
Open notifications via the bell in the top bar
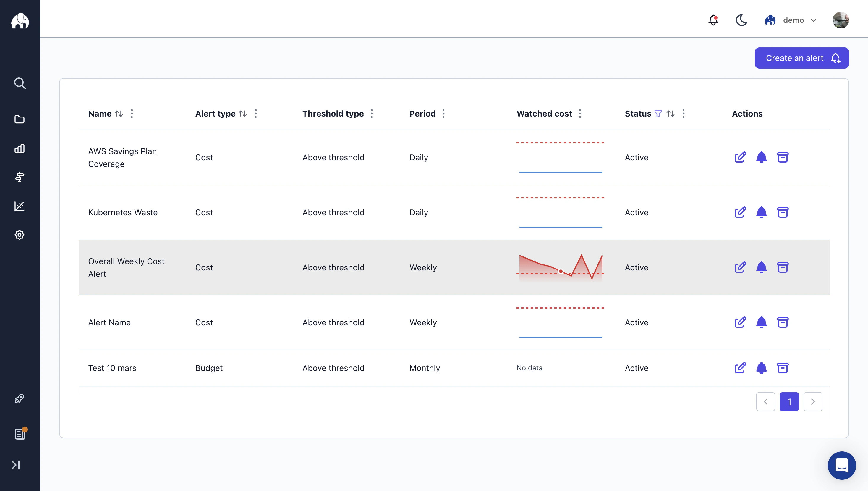point(713,20)
